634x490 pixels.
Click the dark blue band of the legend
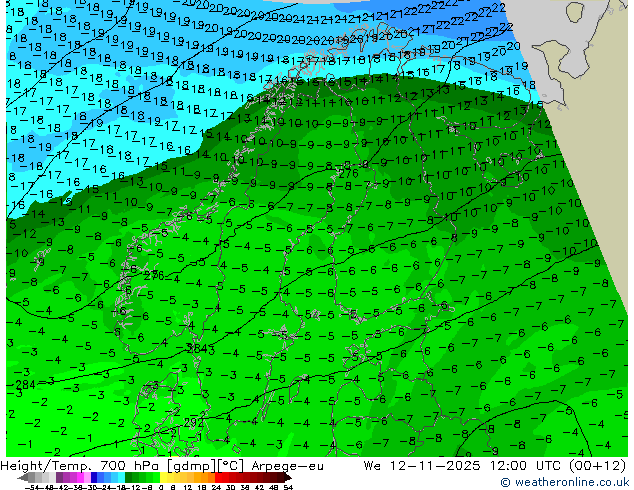coord(94,478)
